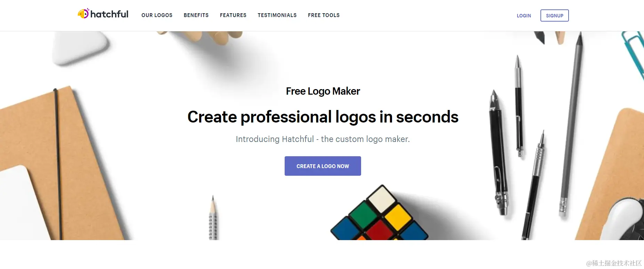This screenshot has height=269, width=644.
Task: Click the Introducing Hatchful subtitle text
Action: pos(323,139)
